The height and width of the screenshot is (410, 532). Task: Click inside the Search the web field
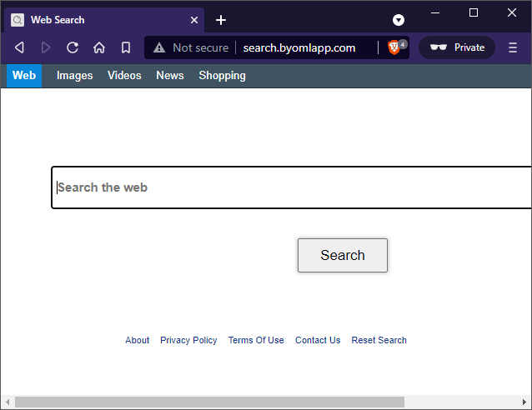(x=292, y=187)
